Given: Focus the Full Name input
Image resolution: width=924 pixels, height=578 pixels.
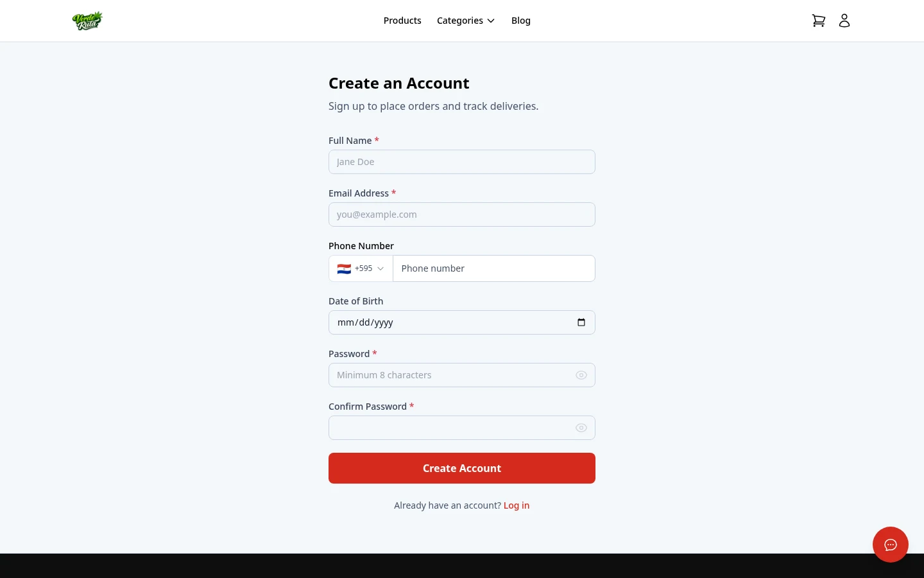Looking at the screenshot, I should pyautogui.click(x=462, y=162).
